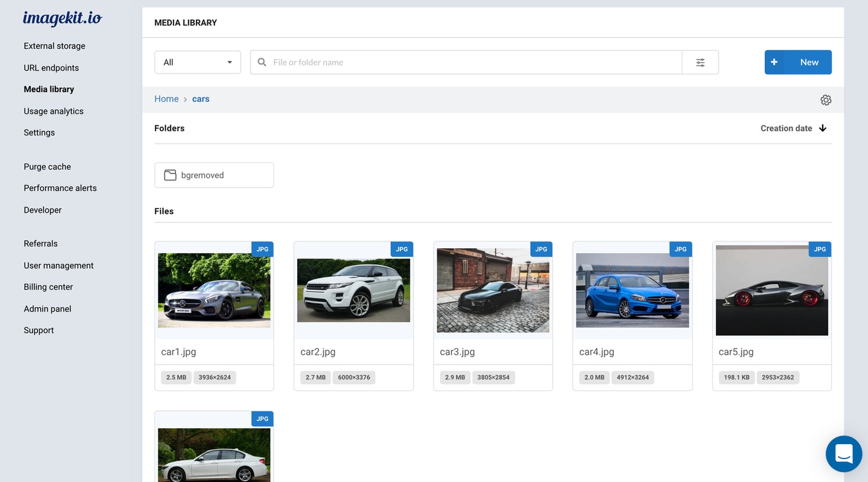Click the cars breadcrumb
868x482 pixels.
coord(201,99)
